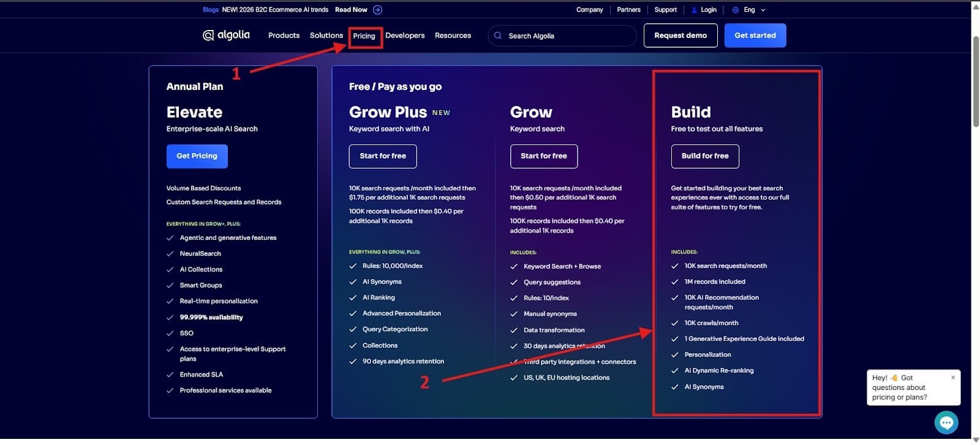Click Custom Search Requests and Records
The width and height of the screenshot is (980, 445).
(224, 202)
